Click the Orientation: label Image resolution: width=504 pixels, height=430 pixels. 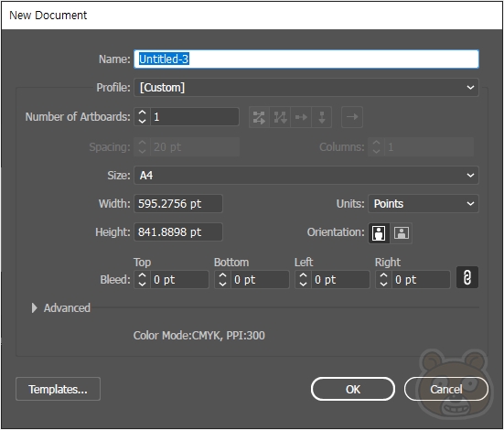coord(336,232)
